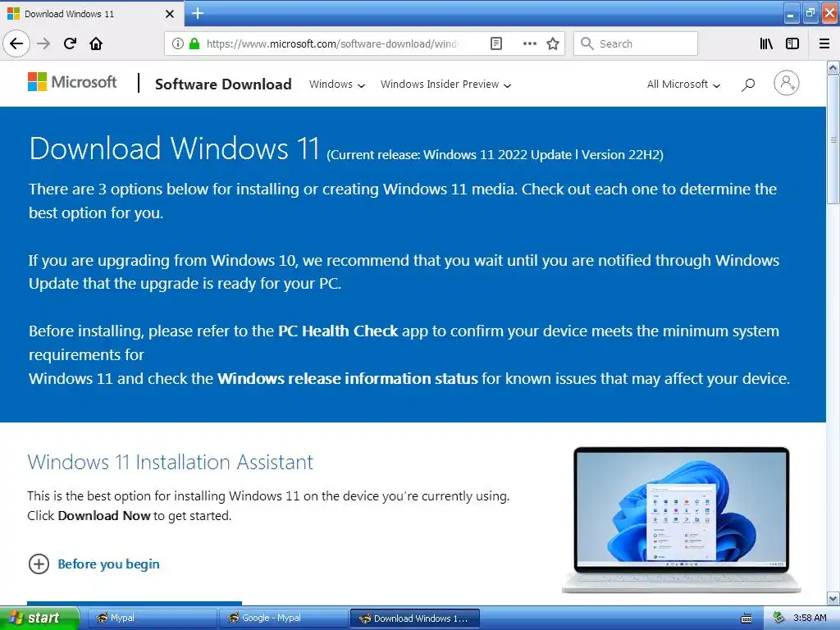840x630 pixels.
Task: Open the PC Health Check link
Action: pos(338,331)
